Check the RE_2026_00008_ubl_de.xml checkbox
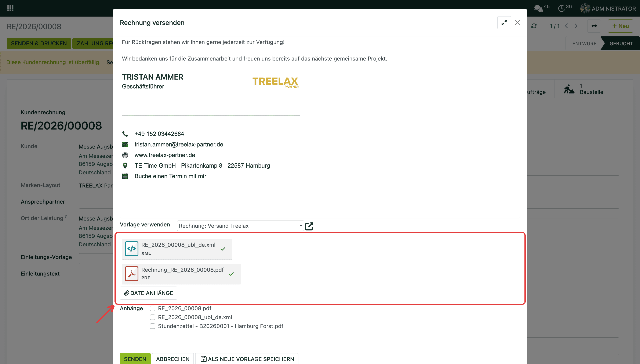 [153, 317]
